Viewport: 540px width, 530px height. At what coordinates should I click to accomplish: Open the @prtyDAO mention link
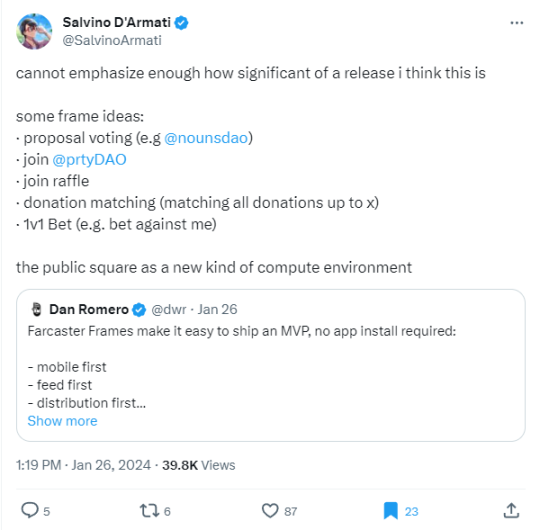pos(90,160)
